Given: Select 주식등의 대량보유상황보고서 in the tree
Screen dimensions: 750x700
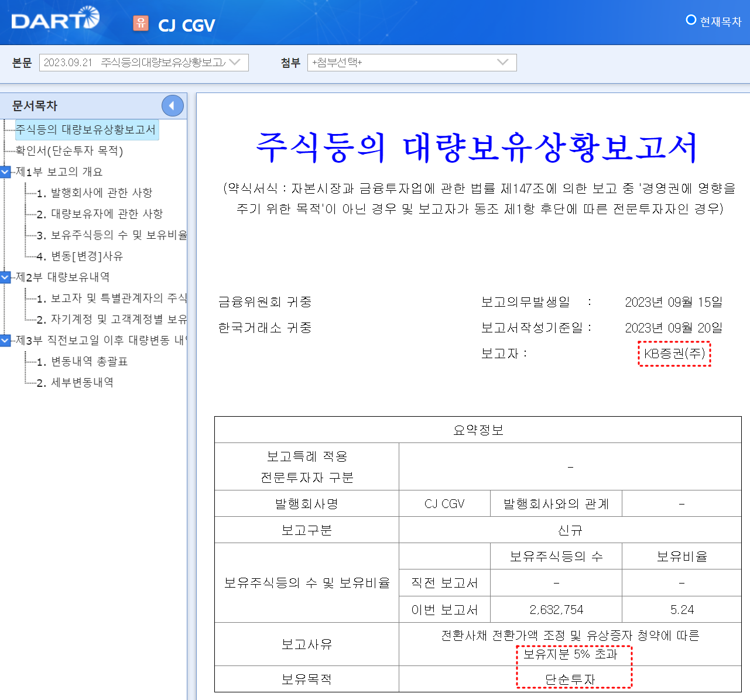Looking at the screenshot, I should coord(86,130).
